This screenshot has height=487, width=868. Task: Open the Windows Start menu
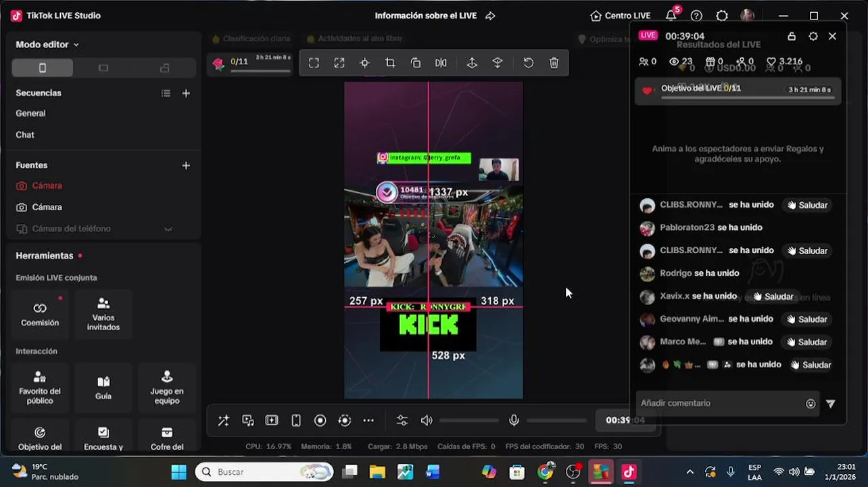click(x=178, y=471)
